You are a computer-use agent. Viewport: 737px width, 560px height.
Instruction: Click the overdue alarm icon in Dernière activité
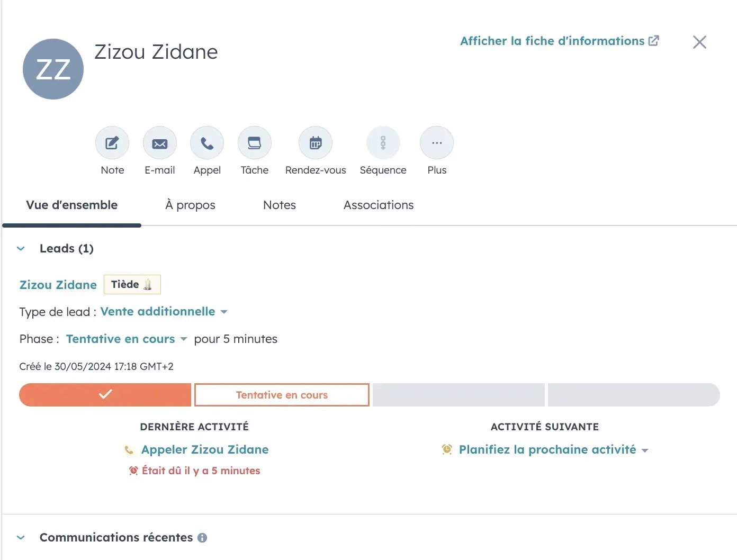pyautogui.click(x=133, y=471)
